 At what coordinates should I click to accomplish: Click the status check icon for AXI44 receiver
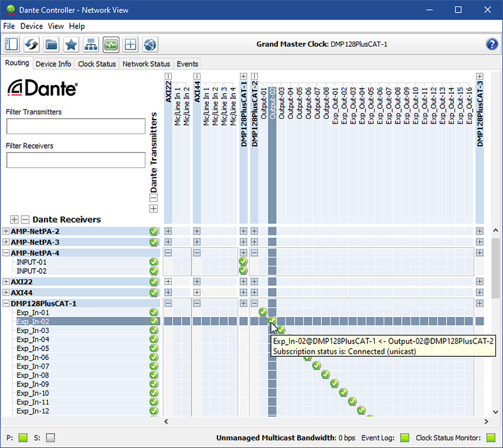tap(153, 293)
